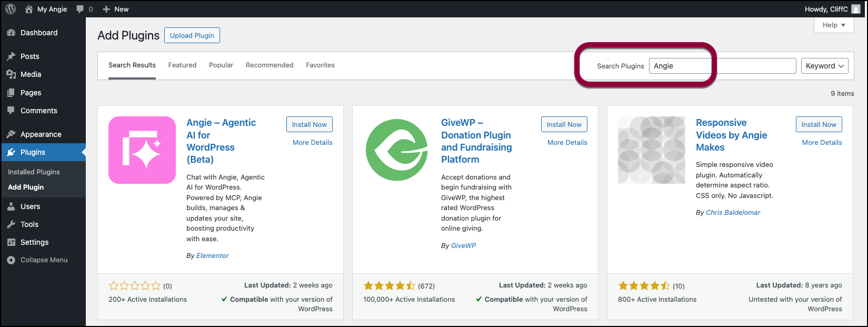Open the comments bubble icon in admin bar
Image resolution: width=868 pixels, height=327 pixels.
(80, 9)
